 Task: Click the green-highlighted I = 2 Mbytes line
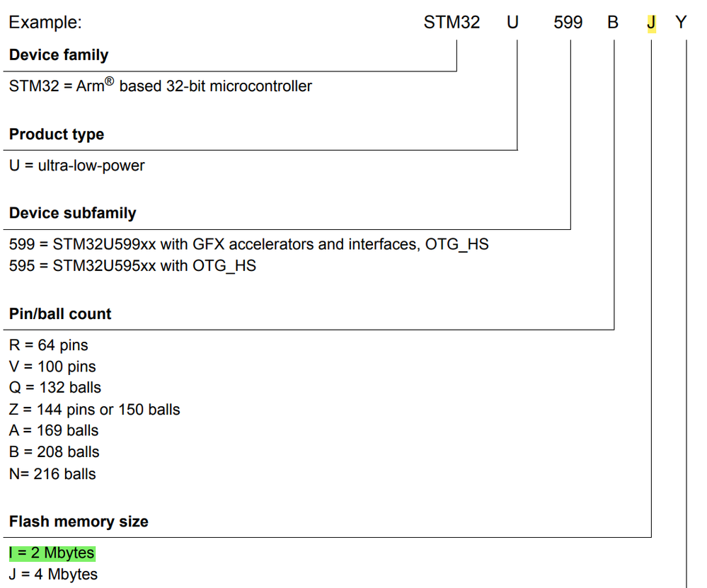pyautogui.click(x=52, y=553)
